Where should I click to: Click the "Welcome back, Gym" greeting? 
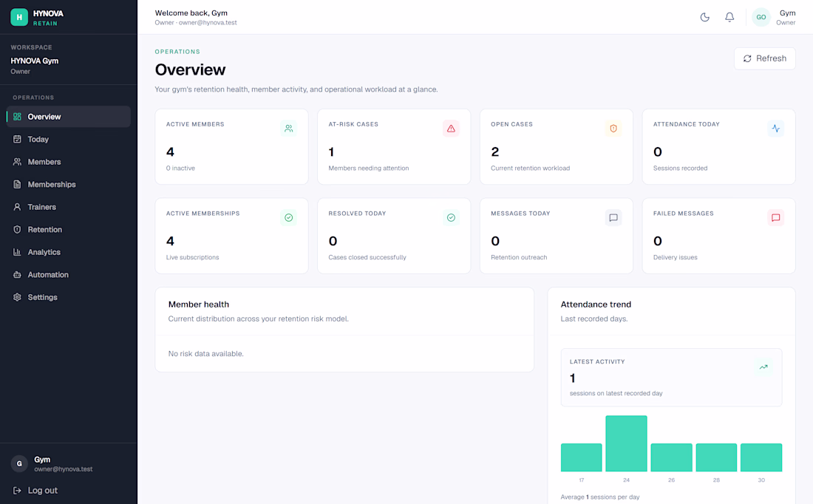click(191, 13)
